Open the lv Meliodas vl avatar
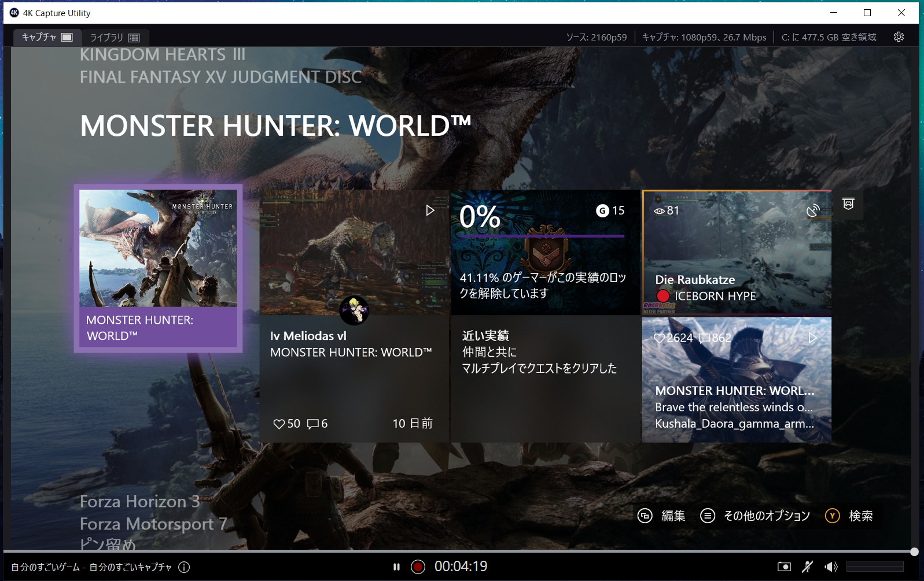Screen dimensions: 924x581 pos(354,310)
